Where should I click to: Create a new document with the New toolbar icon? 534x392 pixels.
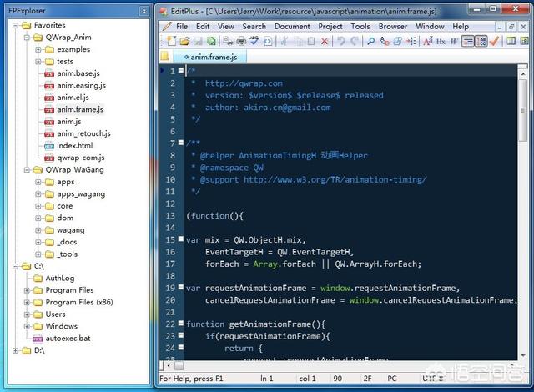(172, 41)
